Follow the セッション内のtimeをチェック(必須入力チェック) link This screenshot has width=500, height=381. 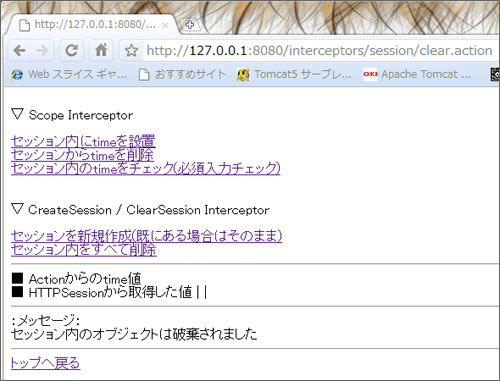146,169
